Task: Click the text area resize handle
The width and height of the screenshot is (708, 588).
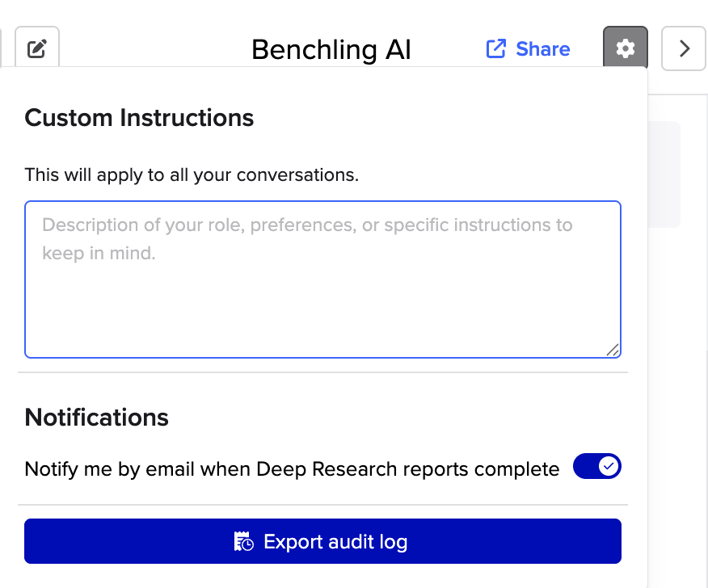Action: pos(613,350)
